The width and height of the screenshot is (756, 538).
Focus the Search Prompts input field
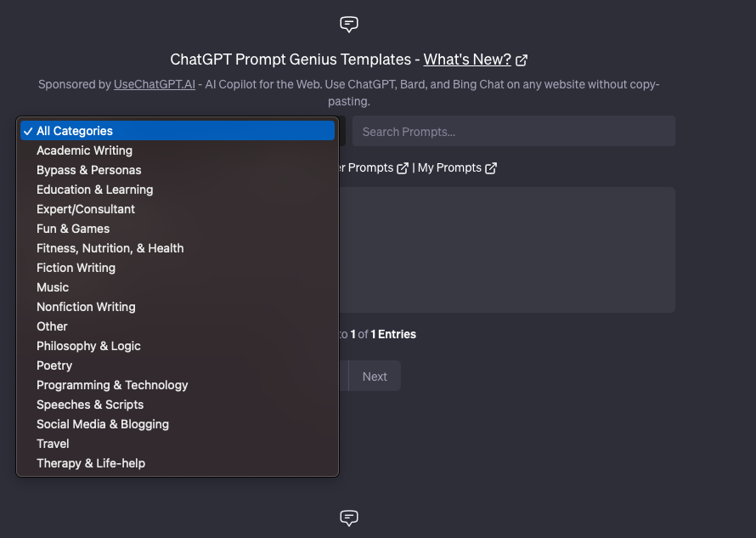coord(513,131)
